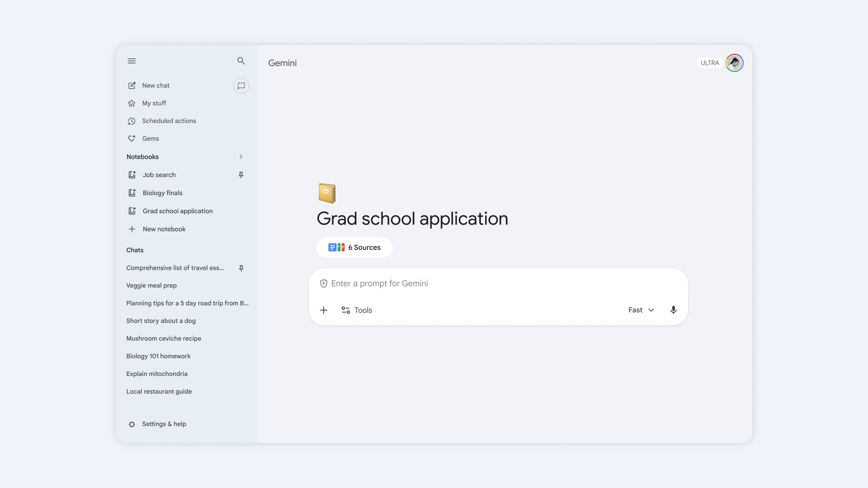Viewport: 868px width, 488px height.
Task: Open the sidebar search
Action: click(x=241, y=61)
